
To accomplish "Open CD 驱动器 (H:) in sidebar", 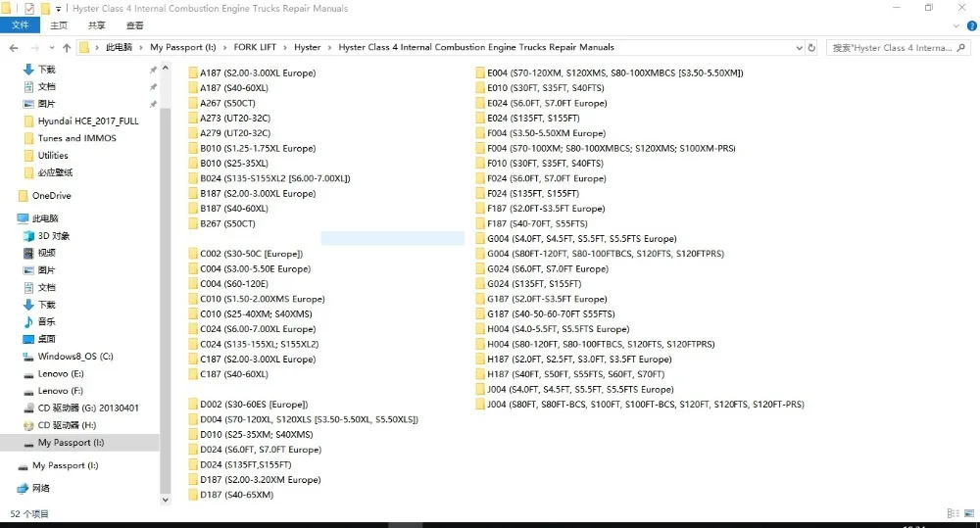I will coord(67,425).
